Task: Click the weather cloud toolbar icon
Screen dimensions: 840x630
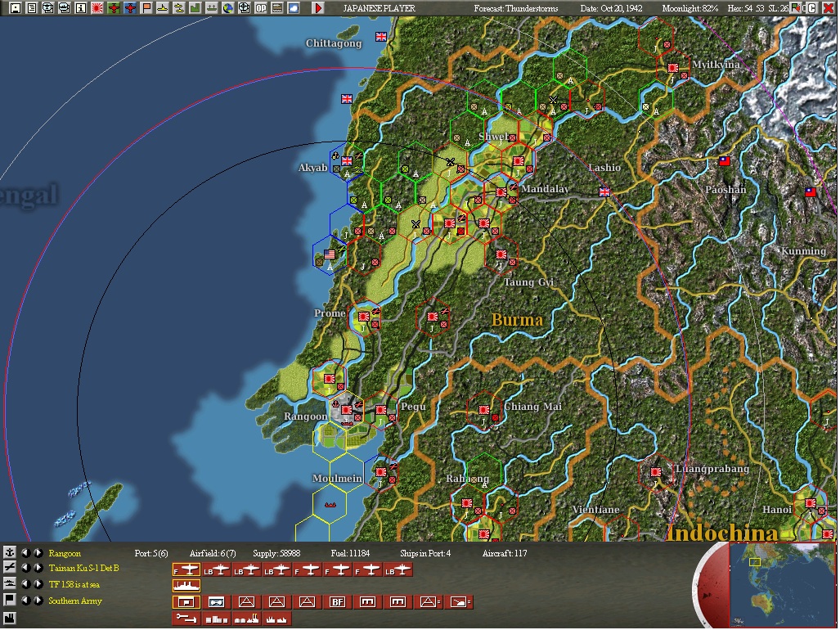Action: point(294,8)
